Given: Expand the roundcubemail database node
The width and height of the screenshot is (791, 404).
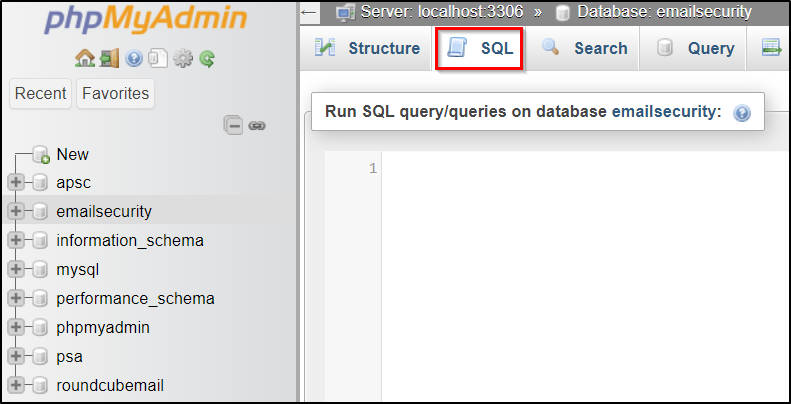Looking at the screenshot, I should (16, 385).
